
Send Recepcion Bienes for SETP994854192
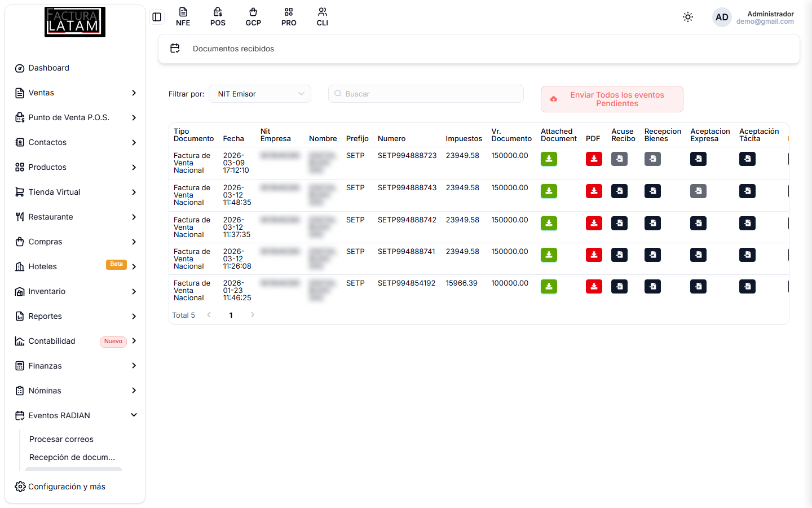[652, 287]
